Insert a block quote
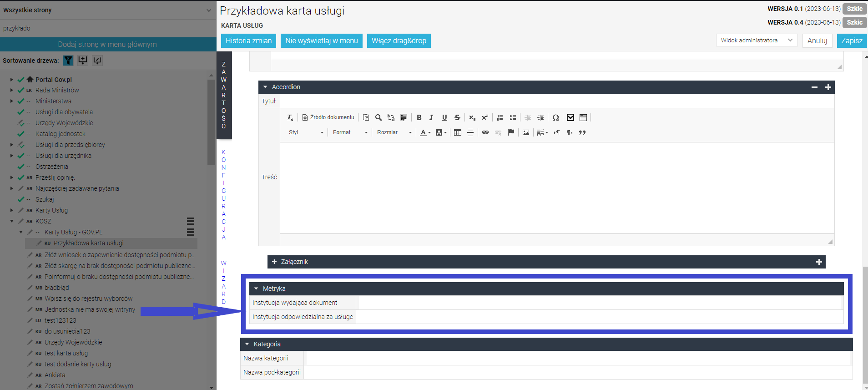 click(x=582, y=132)
